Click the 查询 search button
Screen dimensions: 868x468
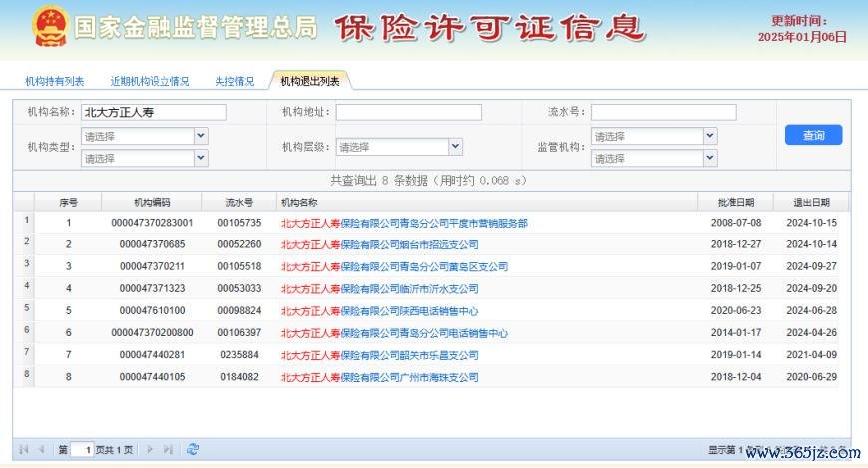pos(813,135)
